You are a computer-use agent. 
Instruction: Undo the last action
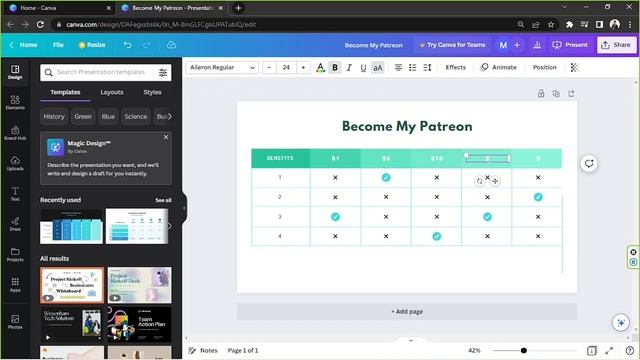[128, 45]
